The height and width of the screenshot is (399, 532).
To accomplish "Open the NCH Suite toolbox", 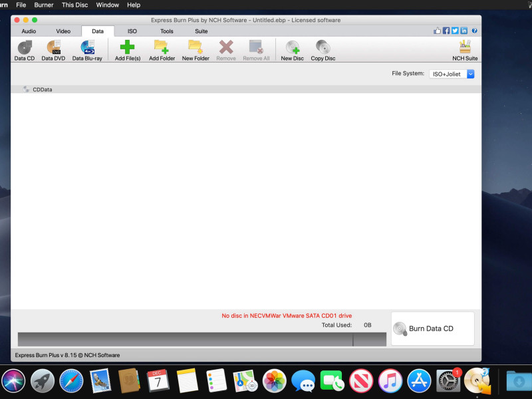I will point(465,51).
